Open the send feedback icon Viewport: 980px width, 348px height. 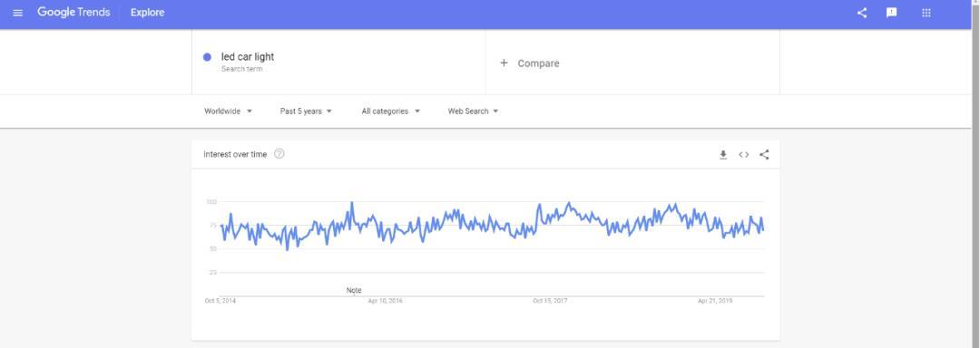click(x=892, y=13)
